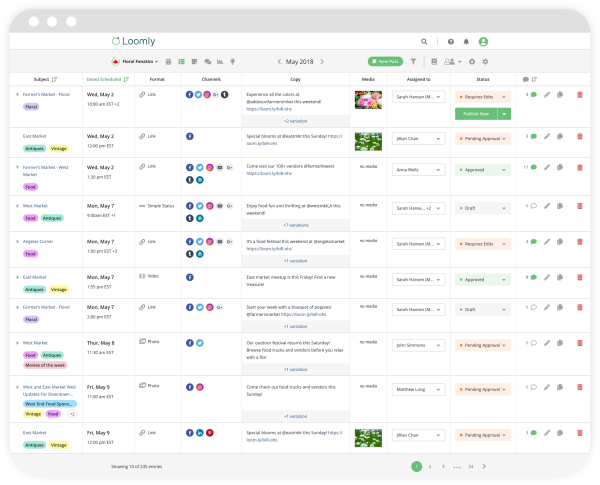
Task: Open comments on Angelas Corner post
Action: click(x=533, y=242)
